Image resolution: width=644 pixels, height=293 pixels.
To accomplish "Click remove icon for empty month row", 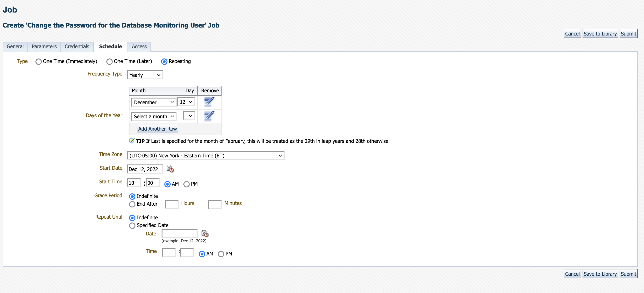I will tap(209, 116).
